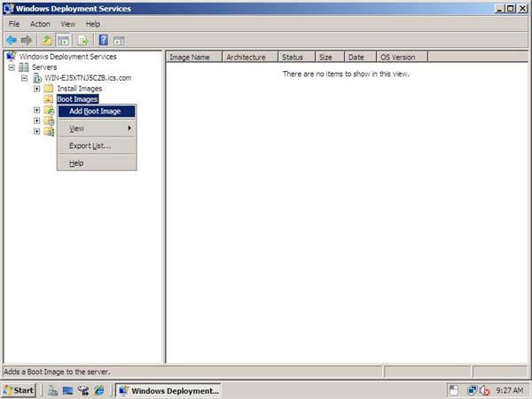Click the WIN-EJ5XTNJ5CZB server icon
The image size is (532, 399).
[36, 78]
